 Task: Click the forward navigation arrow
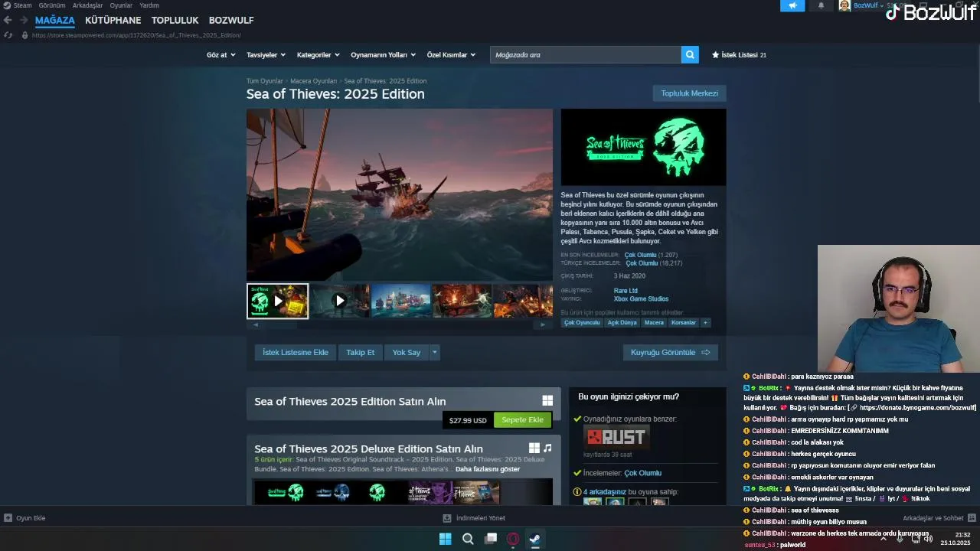point(24,20)
